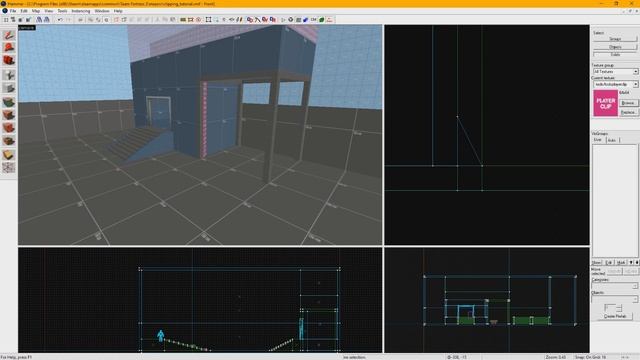Toggle Radius Culling in the toolbar
640x360 pixels.
(x=199, y=20)
